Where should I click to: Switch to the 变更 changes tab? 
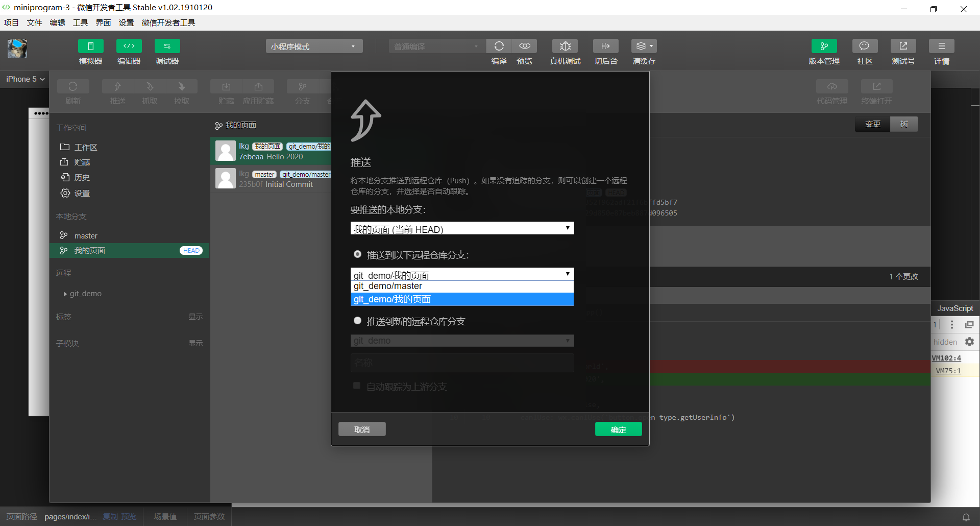[x=873, y=124]
